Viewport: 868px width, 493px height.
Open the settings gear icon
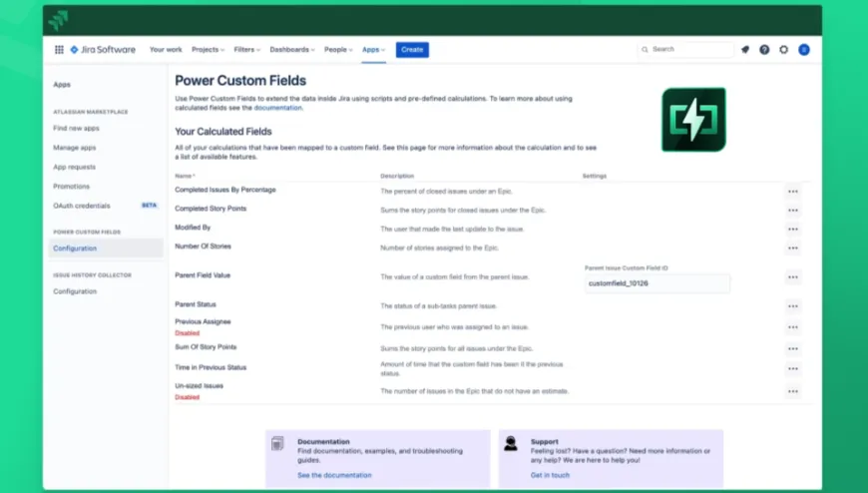pyautogui.click(x=784, y=49)
